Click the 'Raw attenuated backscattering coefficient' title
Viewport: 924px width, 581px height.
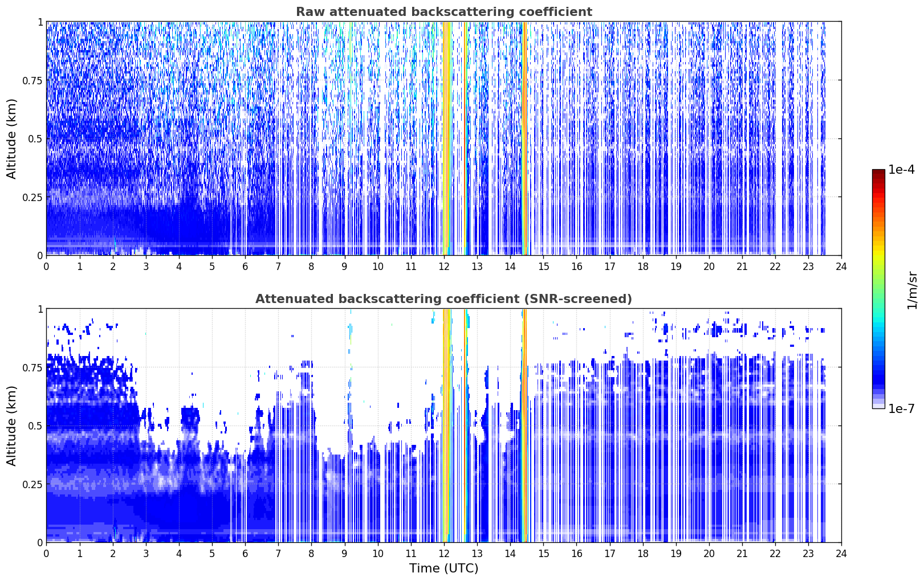443,12
